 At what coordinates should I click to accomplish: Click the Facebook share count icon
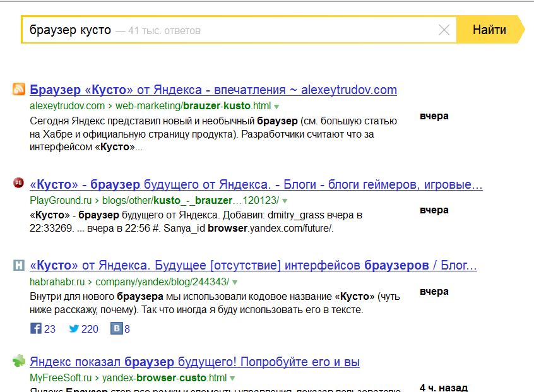(x=36, y=328)
